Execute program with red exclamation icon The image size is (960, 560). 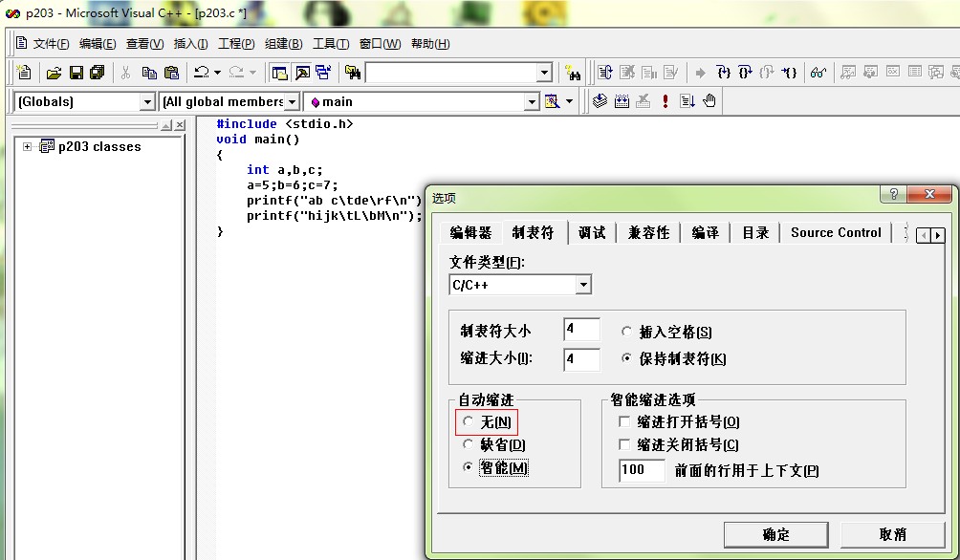click(x=665, y=101)
